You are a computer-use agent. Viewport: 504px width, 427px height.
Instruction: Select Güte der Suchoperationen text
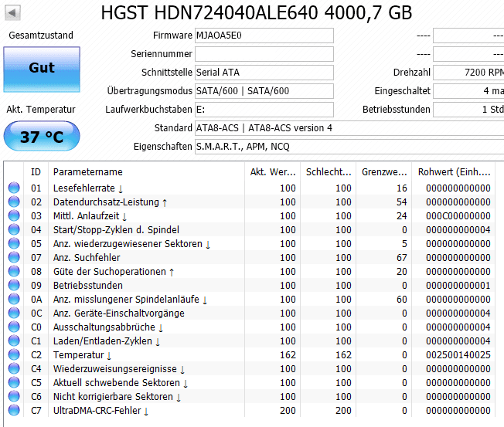(110, 272)
